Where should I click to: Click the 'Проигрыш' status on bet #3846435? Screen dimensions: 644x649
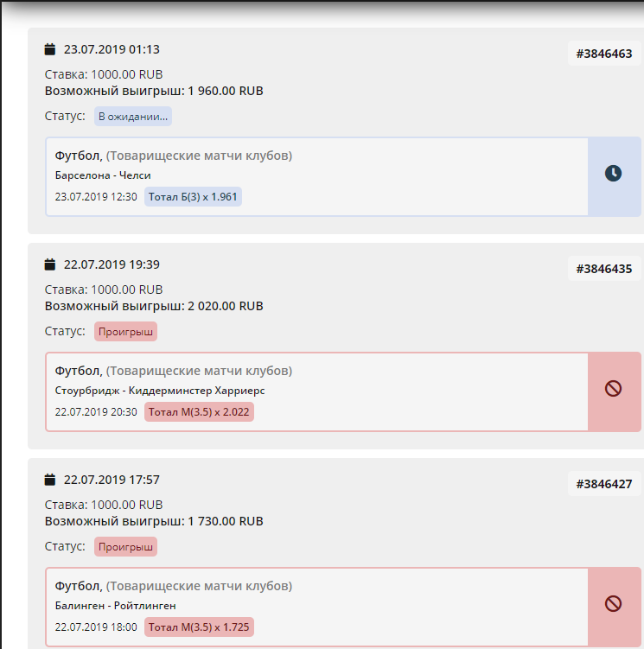click(126, 331)
